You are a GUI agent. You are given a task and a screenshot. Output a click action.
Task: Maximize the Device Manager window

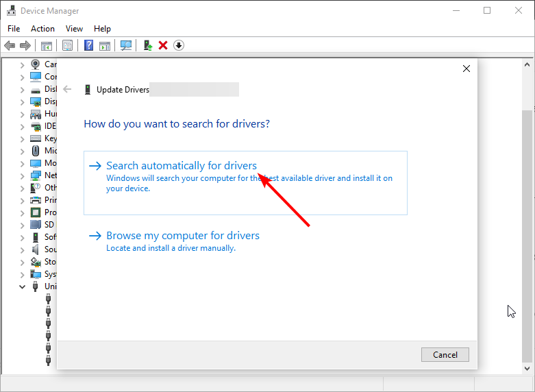[487, 10]
